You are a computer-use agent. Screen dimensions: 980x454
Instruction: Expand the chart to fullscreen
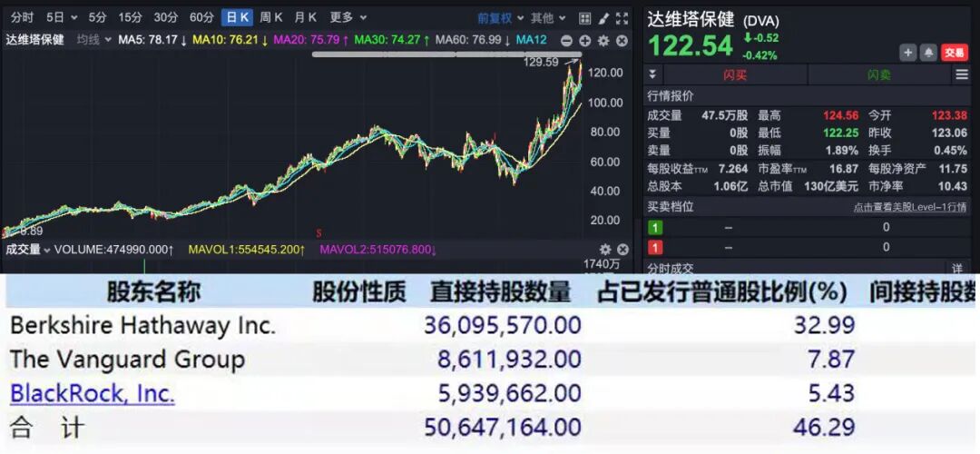click(x=622, y=18)
